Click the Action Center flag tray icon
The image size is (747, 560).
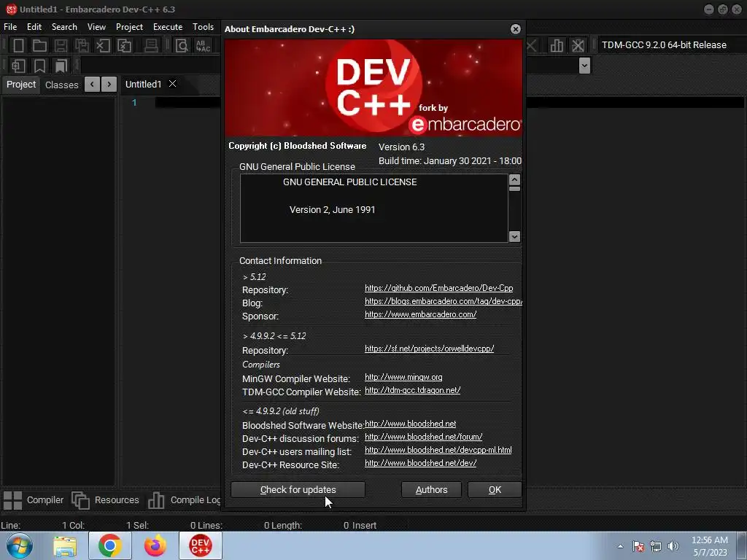tap(638, 546)
